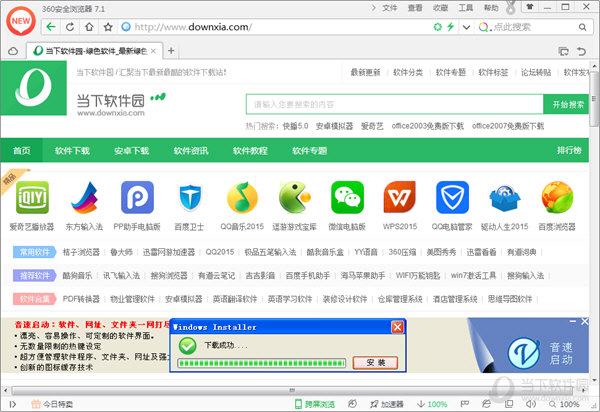Close the Windows Installer dialog
600x412 pixels.
397,327
